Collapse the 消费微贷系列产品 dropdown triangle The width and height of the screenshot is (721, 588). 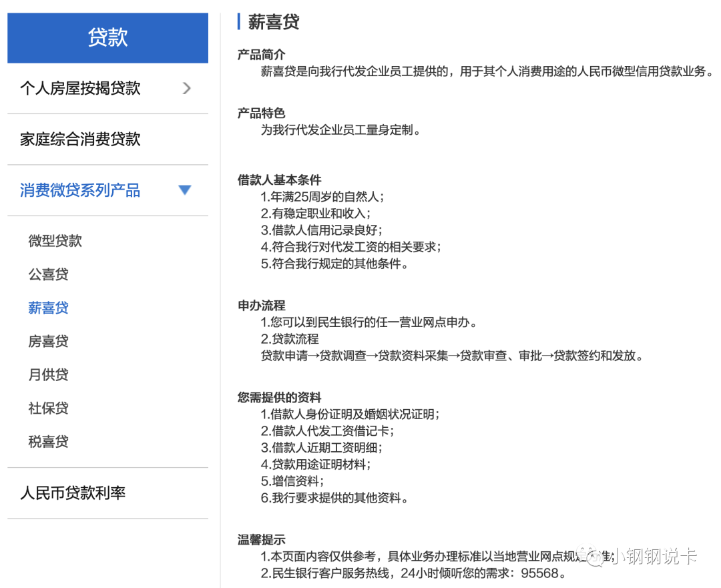pos(184,190)
